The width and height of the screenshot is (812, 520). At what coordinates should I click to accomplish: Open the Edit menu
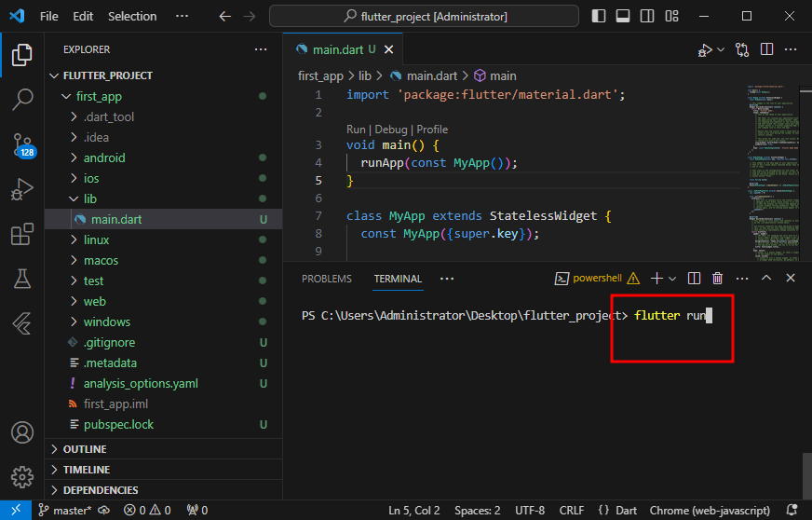(83, 17)
